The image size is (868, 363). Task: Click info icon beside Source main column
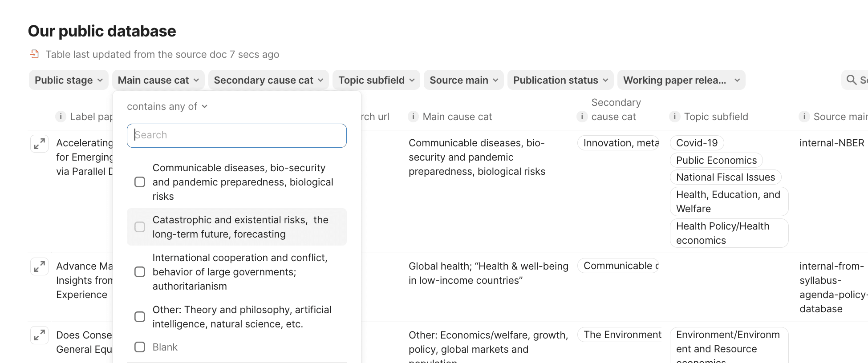804,117
